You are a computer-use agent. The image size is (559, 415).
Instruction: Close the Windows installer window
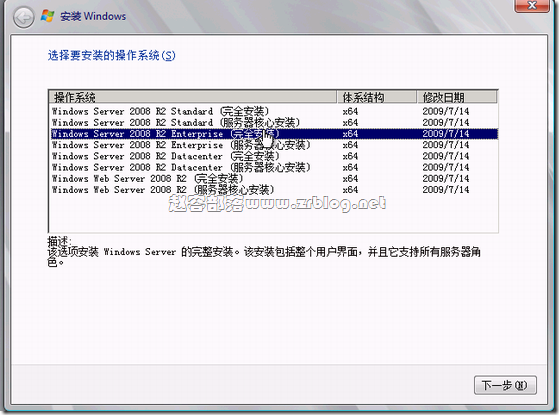(532, 5)
